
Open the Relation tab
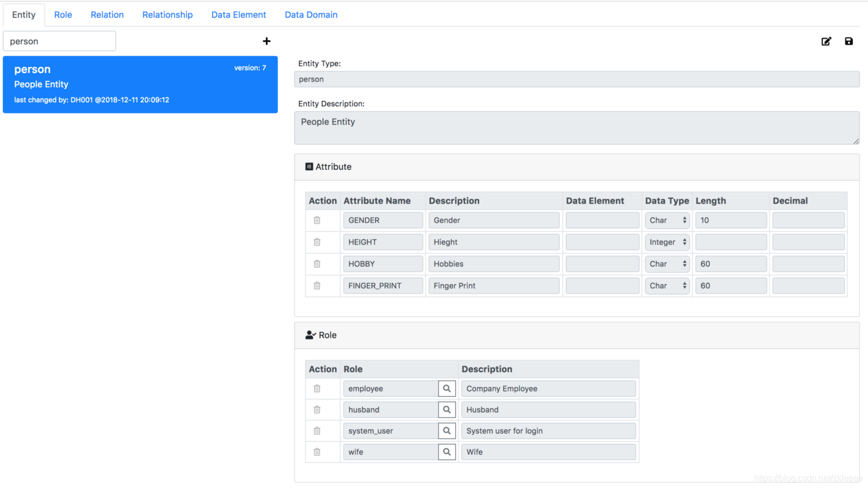(107, 15)
